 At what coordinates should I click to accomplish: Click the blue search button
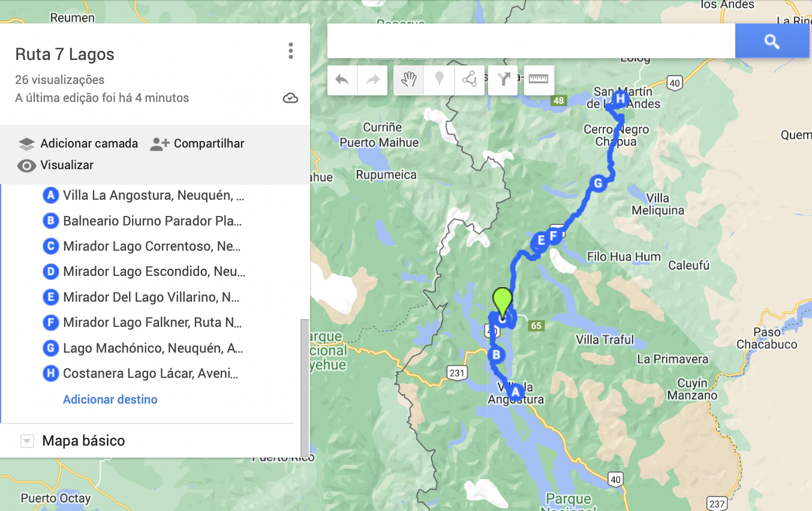coord(772,41)
